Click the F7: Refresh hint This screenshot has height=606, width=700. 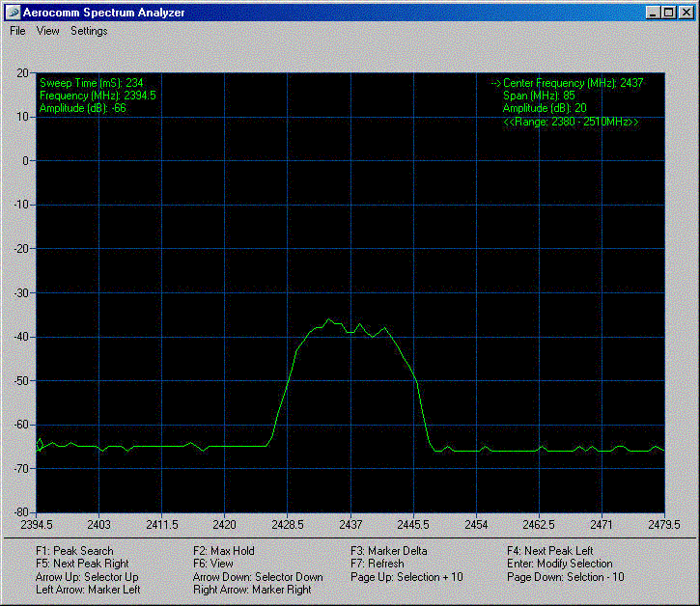[x=378, y=564]
